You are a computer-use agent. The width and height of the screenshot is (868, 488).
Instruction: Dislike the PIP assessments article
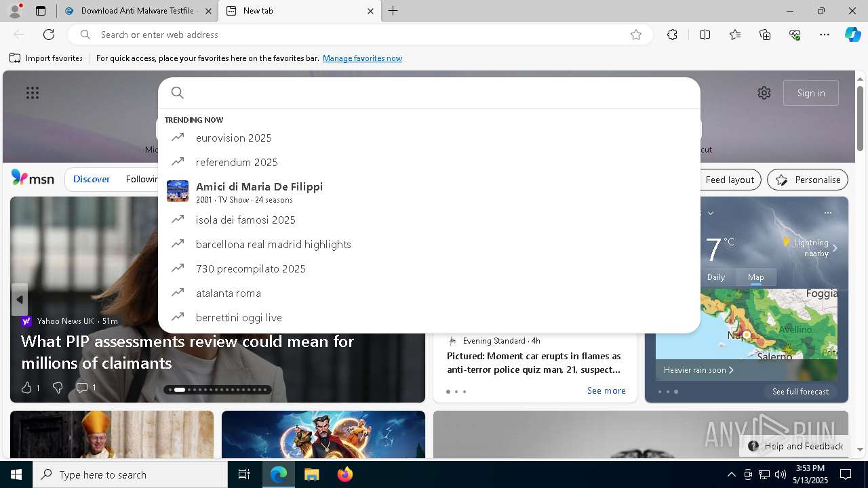coord(58,388)
